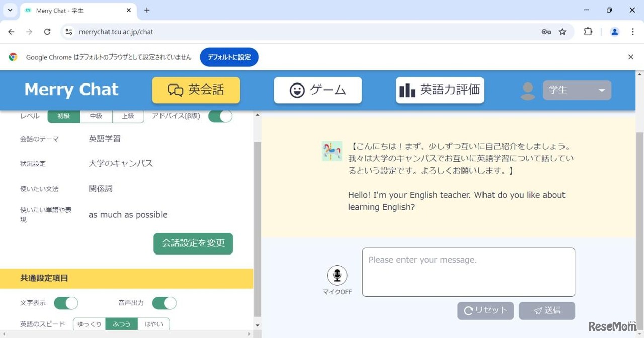Click the microphone icon (マイクOFF)

[337, 276]
